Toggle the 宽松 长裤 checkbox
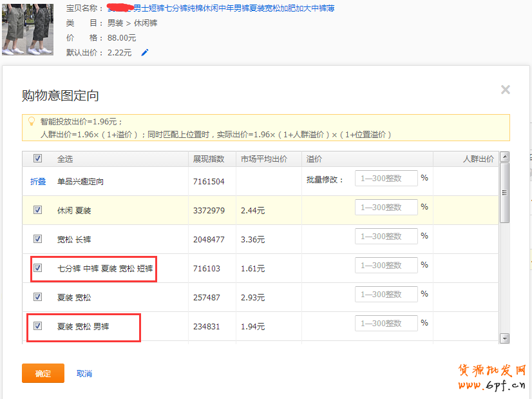 pos(37,239)
